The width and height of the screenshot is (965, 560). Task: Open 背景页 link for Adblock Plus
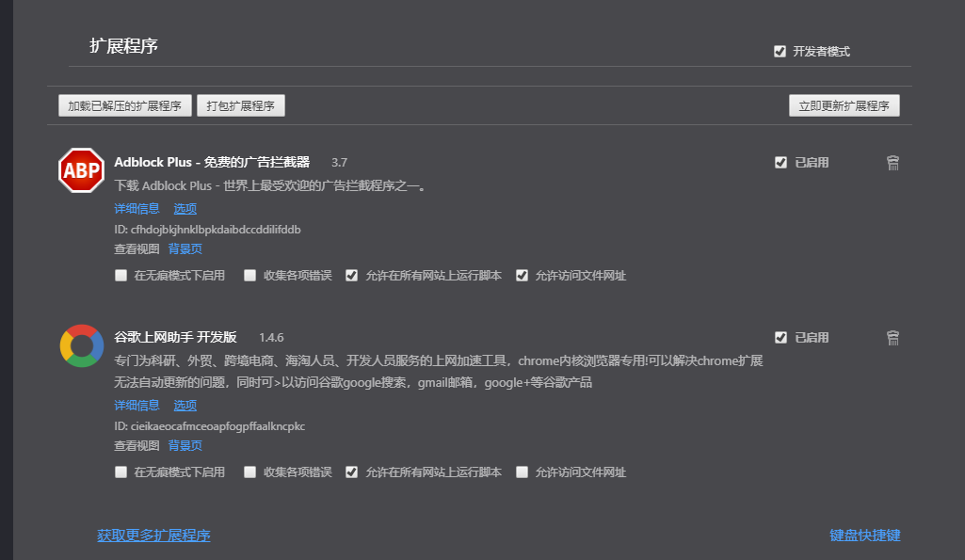[x=185, y=248]
